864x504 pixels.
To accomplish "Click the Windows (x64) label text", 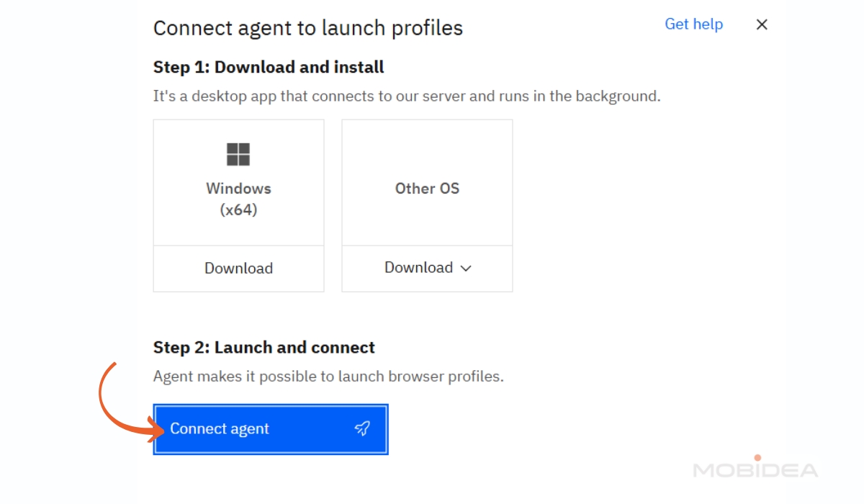I will click(x=238, y=199).
